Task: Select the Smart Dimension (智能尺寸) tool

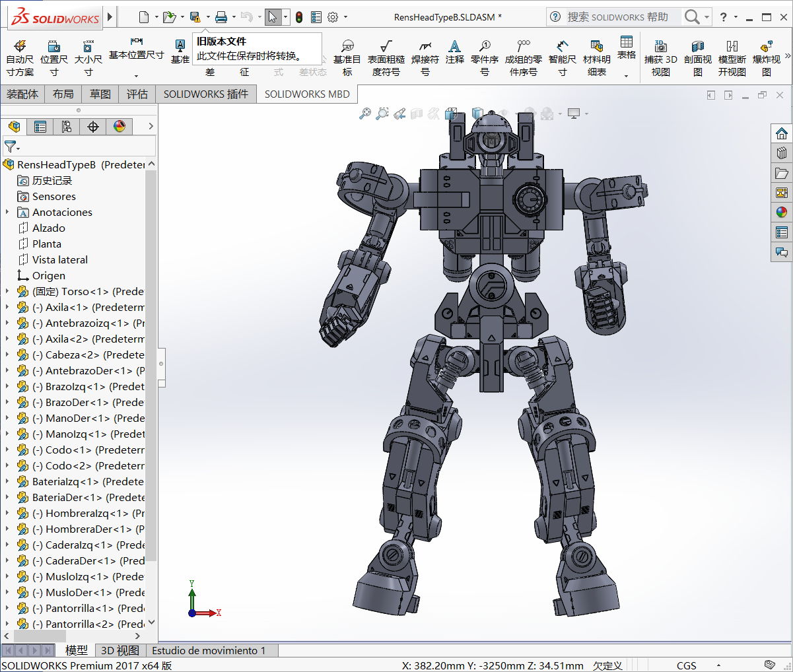Action: 562,57
